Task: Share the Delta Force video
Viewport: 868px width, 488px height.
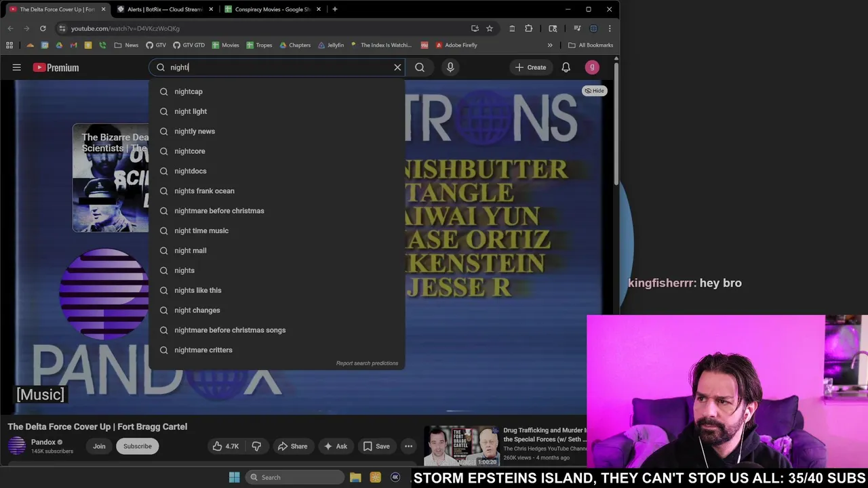Action: click(292, 446)
